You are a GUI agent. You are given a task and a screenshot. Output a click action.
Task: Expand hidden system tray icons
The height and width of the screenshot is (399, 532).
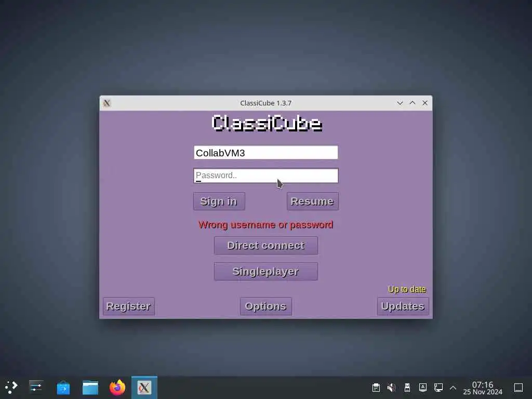click(x=453, y=388)
